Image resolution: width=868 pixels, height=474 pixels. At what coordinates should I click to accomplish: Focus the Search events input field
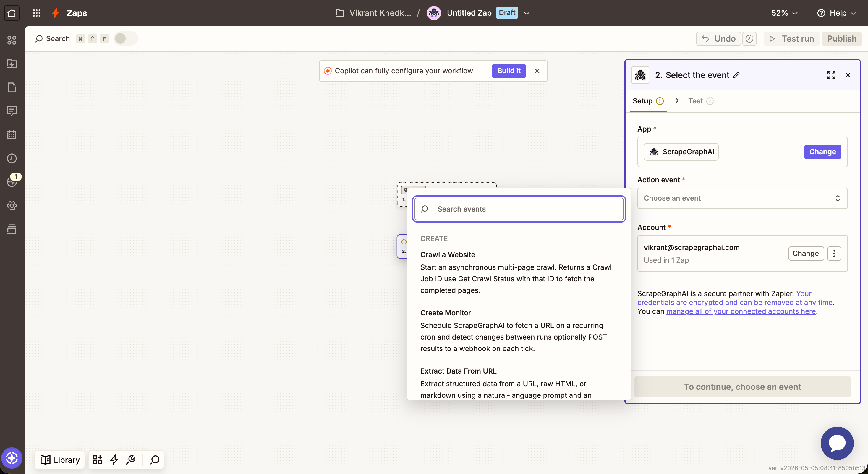click(x=519, y=209)
